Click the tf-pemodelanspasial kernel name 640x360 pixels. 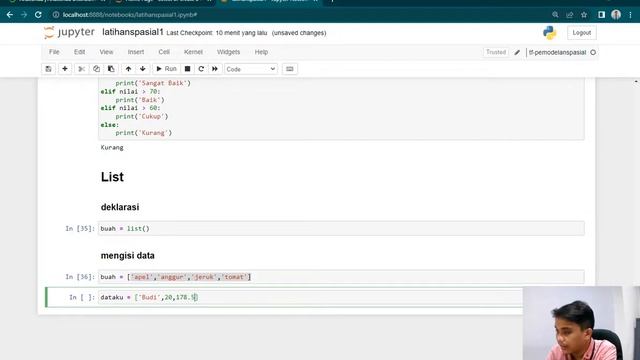[x=557, y=52]
